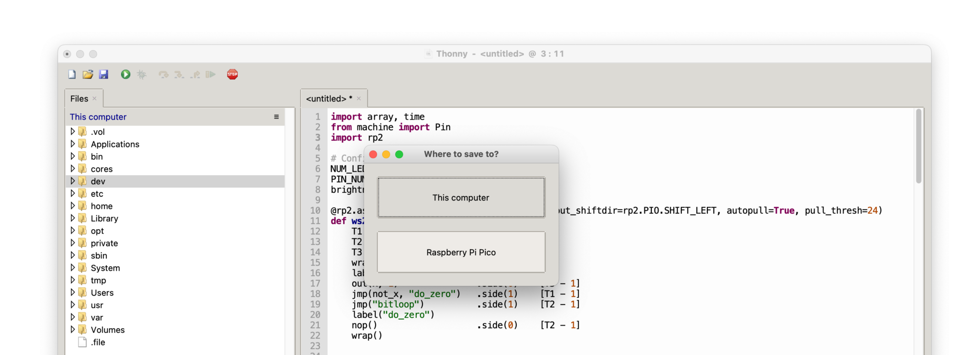The image size is (980, 355).
Task: Select the .file item in file tree
Action: 98,342
